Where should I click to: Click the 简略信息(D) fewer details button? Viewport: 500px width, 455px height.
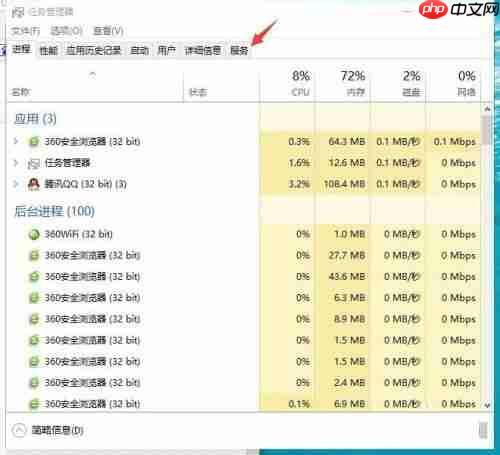click(48, 430)
